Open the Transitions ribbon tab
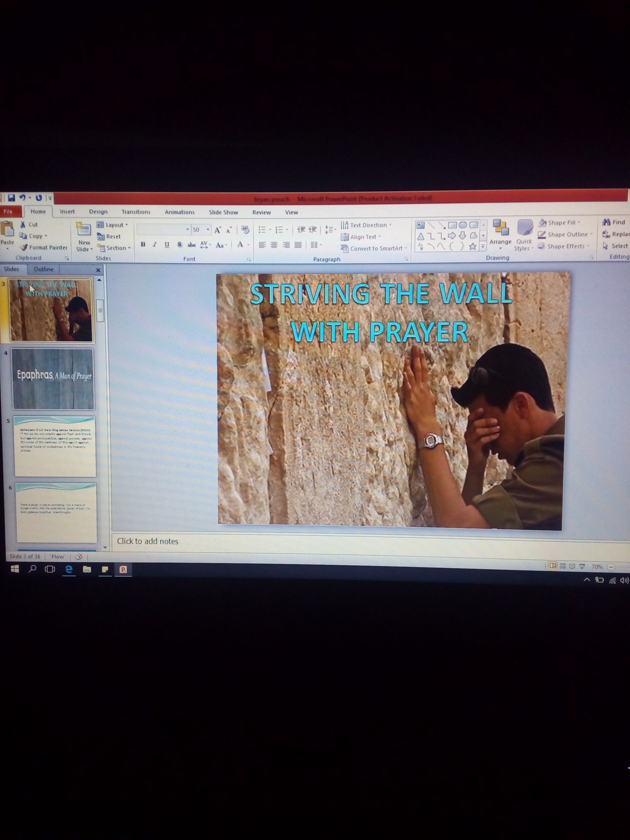Viewport: 630px width, 840px height. (136, 212)
